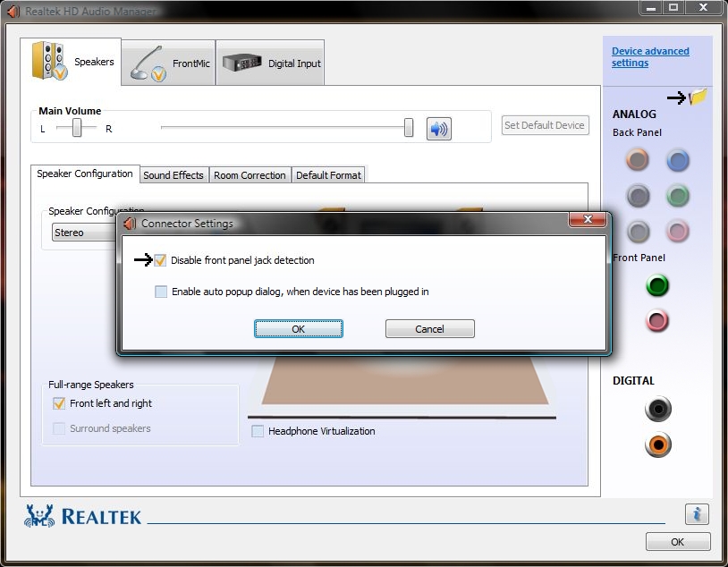Click the Main Volume slider thumb
Viewport: 728px width, 567px height.
click(409, 127)
